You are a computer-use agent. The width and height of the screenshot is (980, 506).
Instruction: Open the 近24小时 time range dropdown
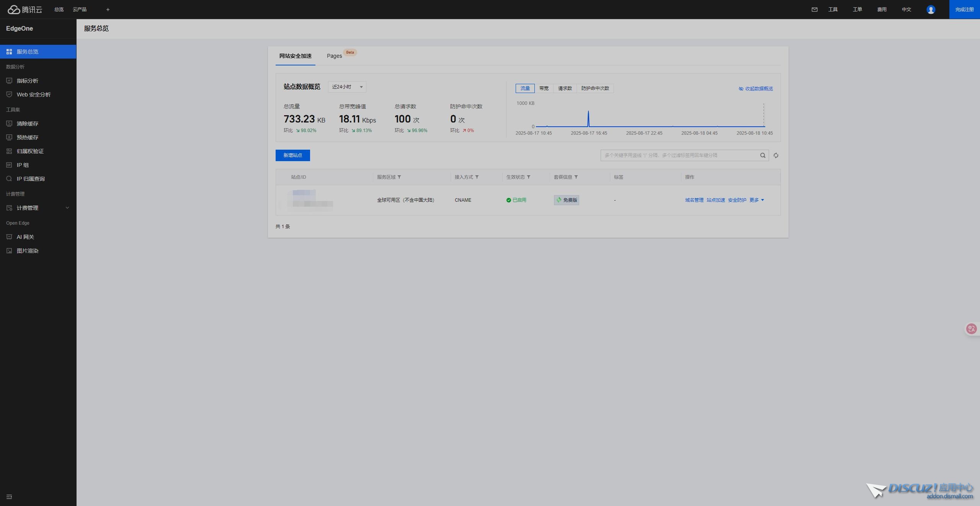tap(347, 87)
